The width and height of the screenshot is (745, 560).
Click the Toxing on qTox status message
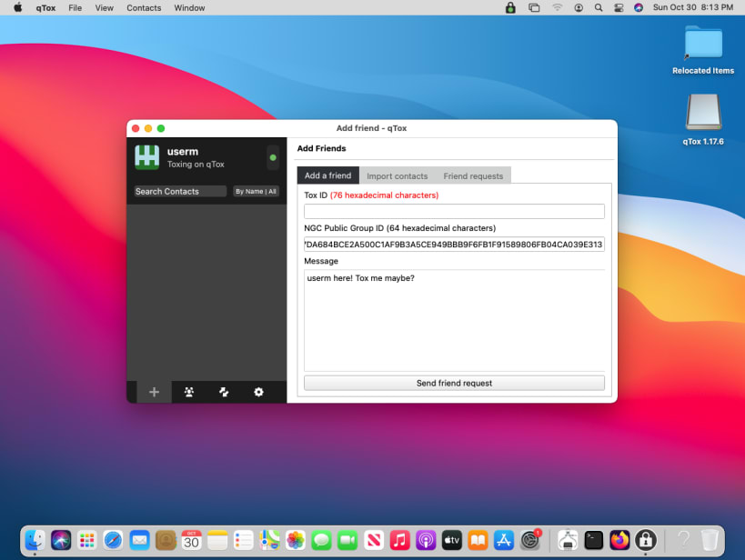point(196,165)
